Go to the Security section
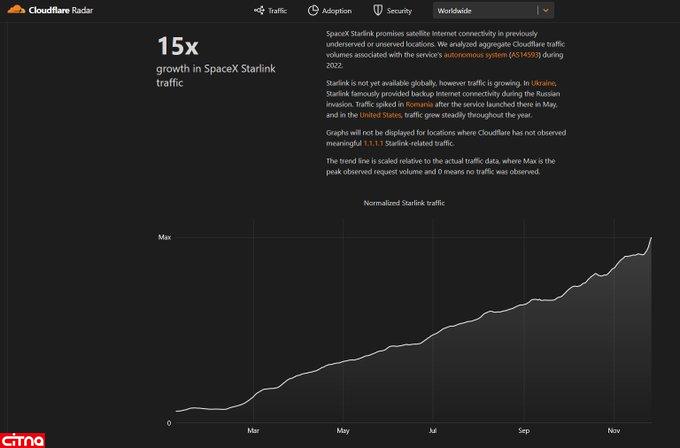The width and height of the screenshot is (680, 448). click(x=399, y=10)
